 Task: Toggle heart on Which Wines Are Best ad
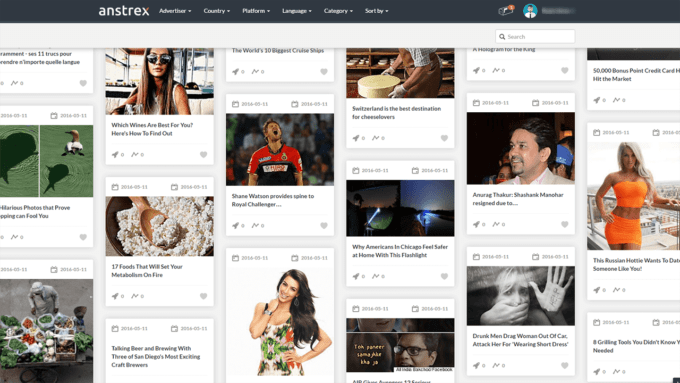point(203,154)
